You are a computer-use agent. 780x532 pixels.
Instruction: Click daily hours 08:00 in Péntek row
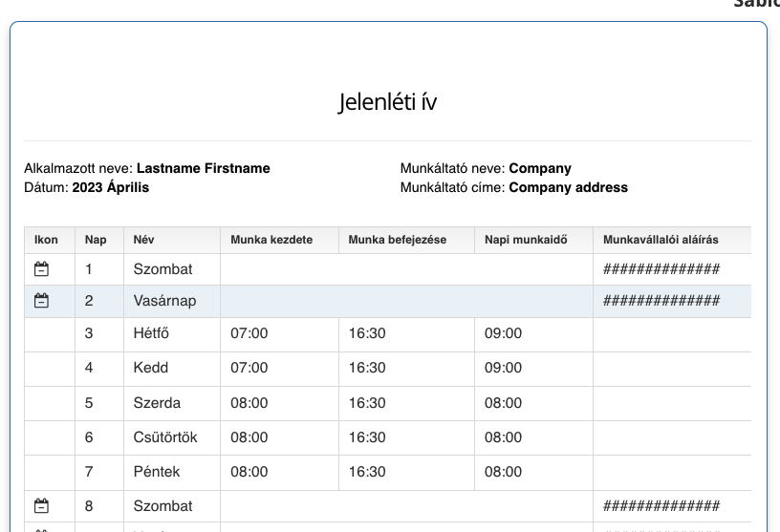pyautogui.click(x=504, y=471)
